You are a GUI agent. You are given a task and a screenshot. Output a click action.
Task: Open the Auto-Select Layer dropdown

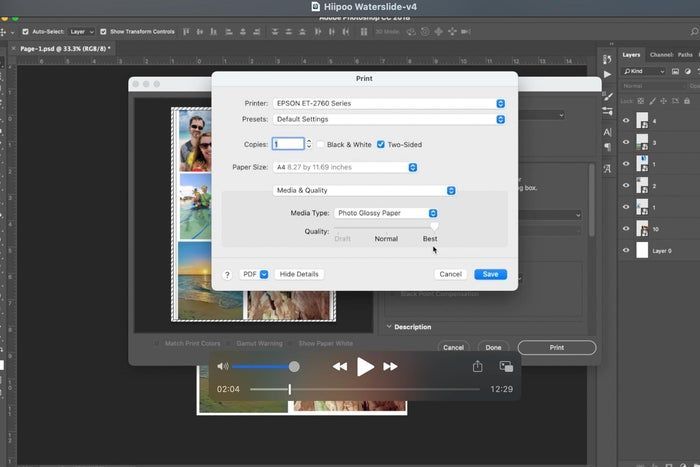[x=82, y=32]
